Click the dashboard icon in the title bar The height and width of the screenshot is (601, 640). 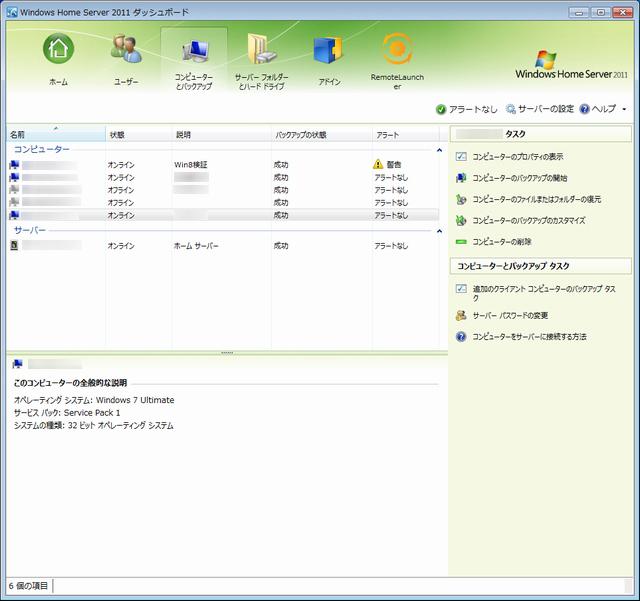tap(12, 12)
